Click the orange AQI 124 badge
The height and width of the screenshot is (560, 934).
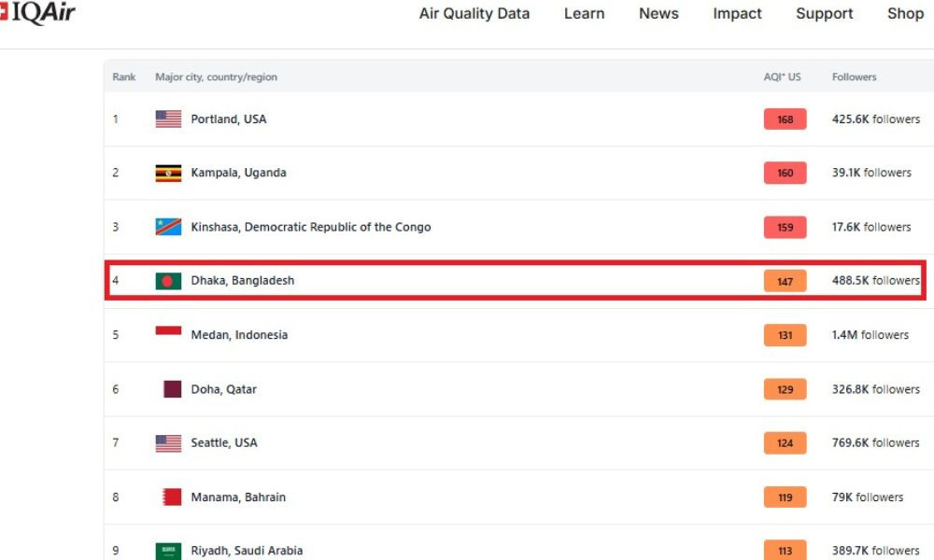(x=785, y=442)
